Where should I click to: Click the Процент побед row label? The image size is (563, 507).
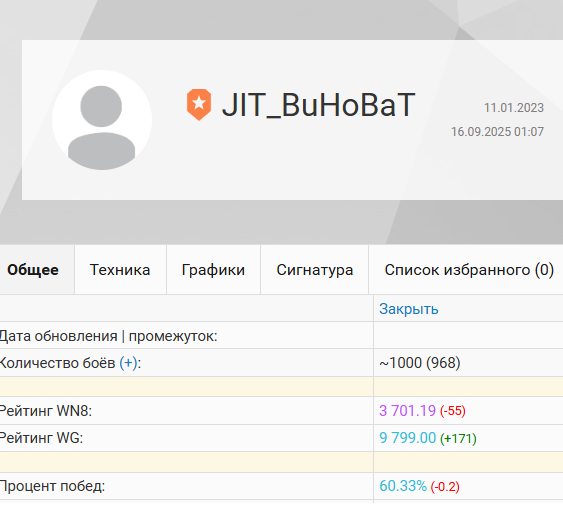click(x=52, y=486)
